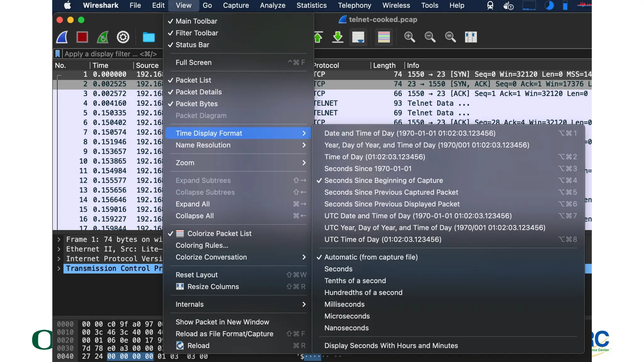Click the go to last packet icon
Screen dimensions: 644x362
(338, 37)
